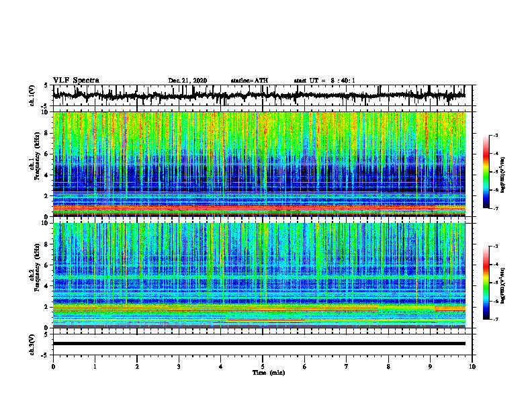
Task: Click the 'VLF Spectra' plot title
Action: 76,81
